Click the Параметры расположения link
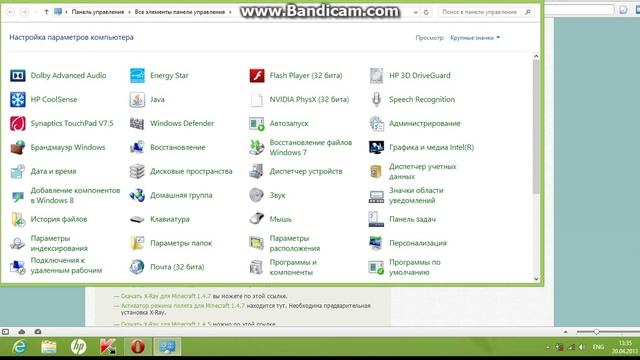Viewport: 640px width, 360px height. [295, 243]
